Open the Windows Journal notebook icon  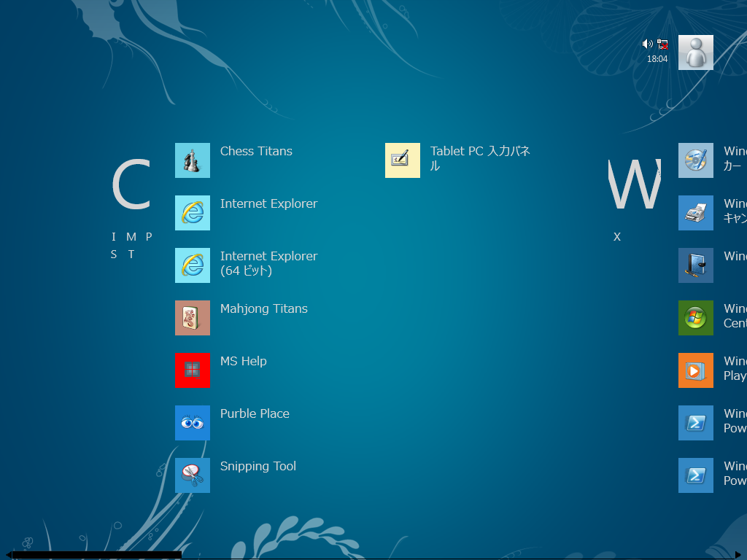(695, 265)
